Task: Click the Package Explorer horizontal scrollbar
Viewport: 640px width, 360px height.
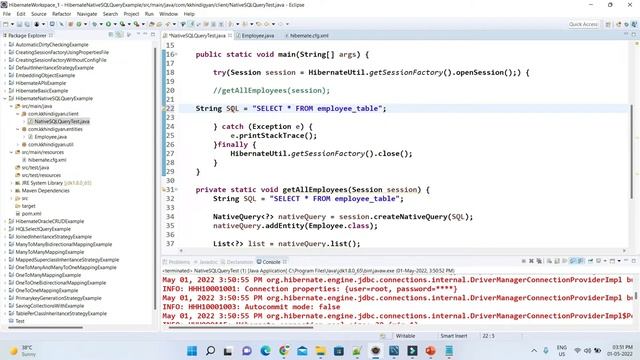Action: [x=44, y=327]
